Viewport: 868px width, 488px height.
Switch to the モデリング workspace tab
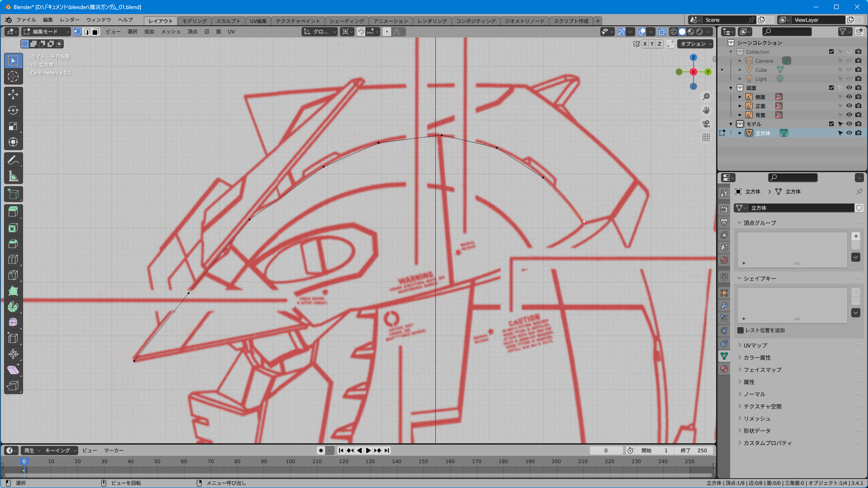194,21
